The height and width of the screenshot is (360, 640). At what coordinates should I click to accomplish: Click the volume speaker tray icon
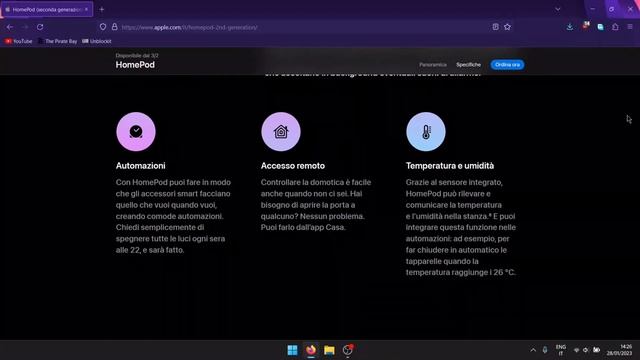coord(586,350)
